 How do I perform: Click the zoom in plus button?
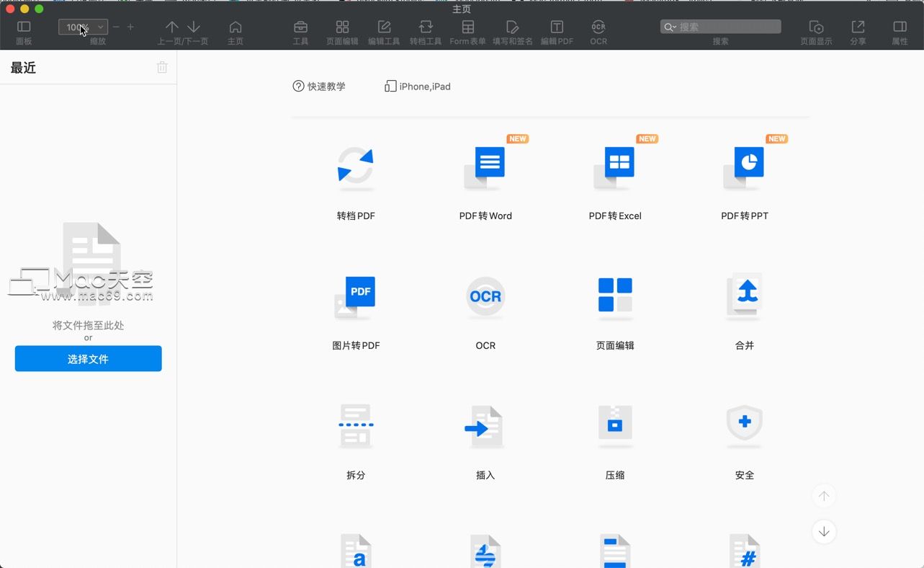(130, 27)
